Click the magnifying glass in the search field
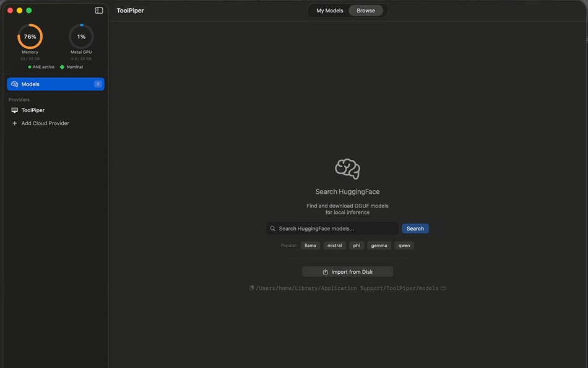This screenshot has width=588, height=368. click(272, 228)
